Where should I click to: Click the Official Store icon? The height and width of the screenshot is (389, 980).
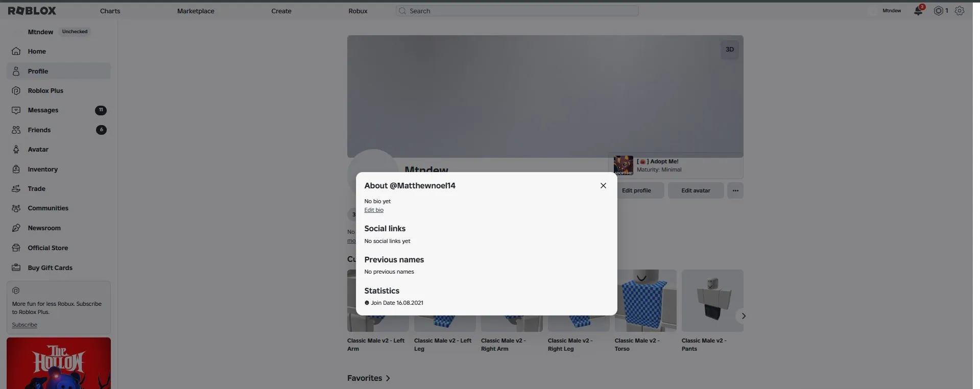[16, 248]
